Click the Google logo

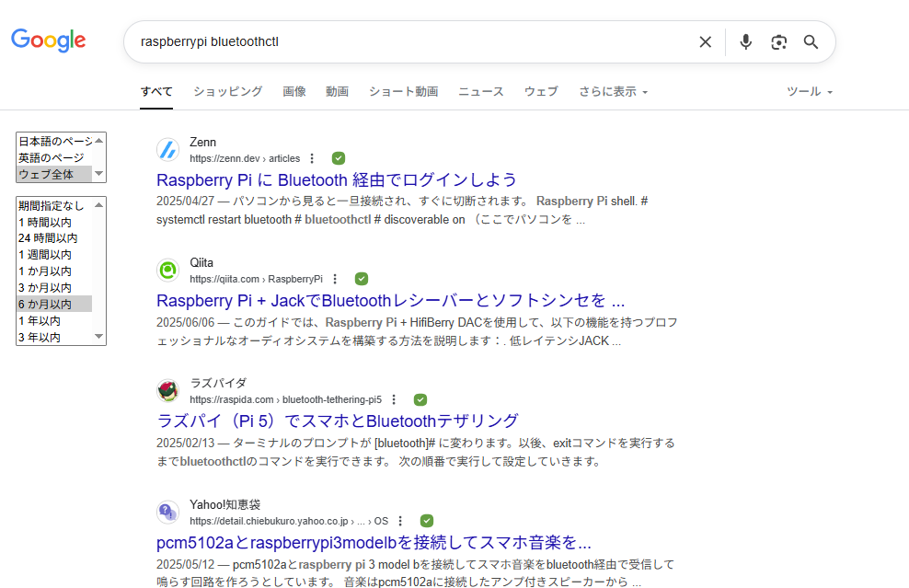pyautogui.click(x=48, y=40)
